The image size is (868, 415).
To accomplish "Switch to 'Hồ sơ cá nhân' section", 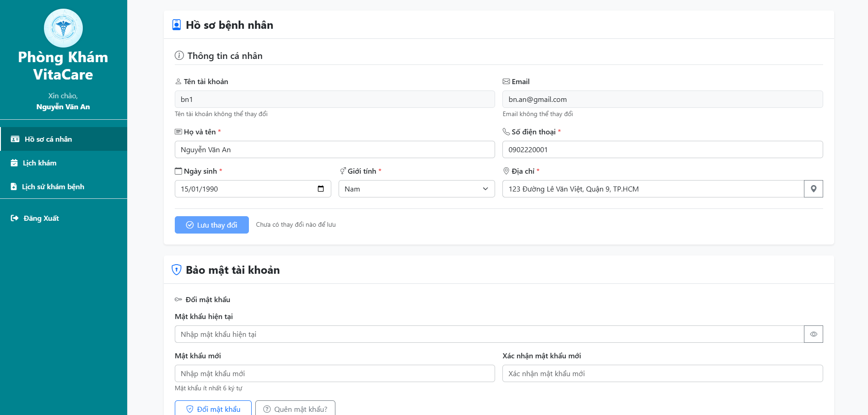I will pos(47,139).
